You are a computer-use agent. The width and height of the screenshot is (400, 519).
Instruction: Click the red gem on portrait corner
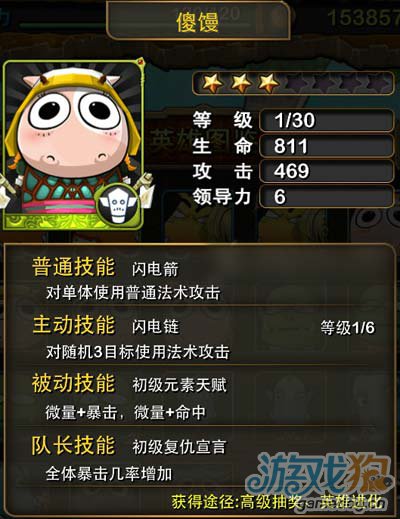141,62
